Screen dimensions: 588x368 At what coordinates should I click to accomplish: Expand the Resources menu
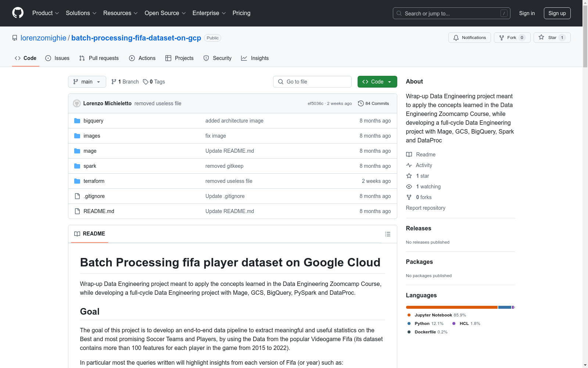click(121, 13)
